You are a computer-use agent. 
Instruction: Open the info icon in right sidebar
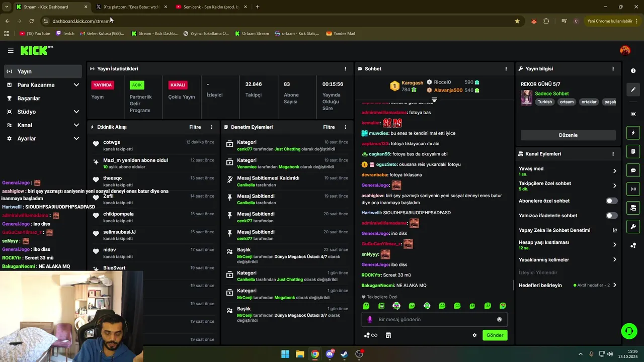(x=633, y=71)
